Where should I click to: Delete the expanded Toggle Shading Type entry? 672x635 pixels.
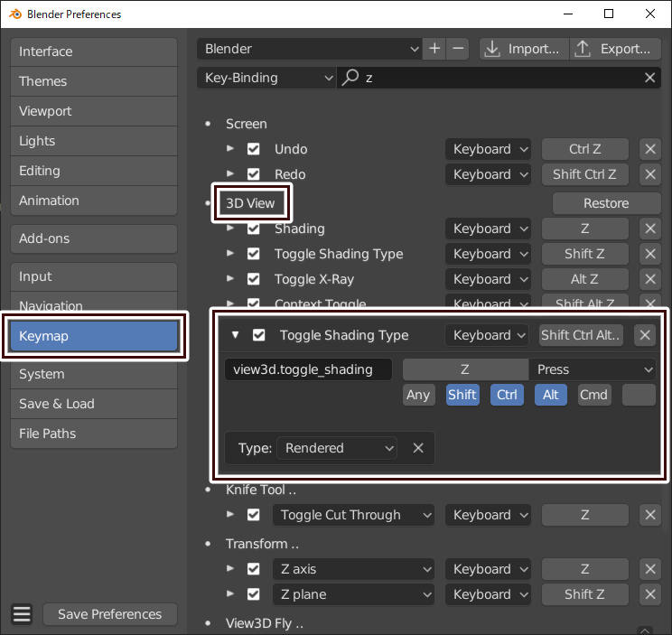(x=645, y=335)
